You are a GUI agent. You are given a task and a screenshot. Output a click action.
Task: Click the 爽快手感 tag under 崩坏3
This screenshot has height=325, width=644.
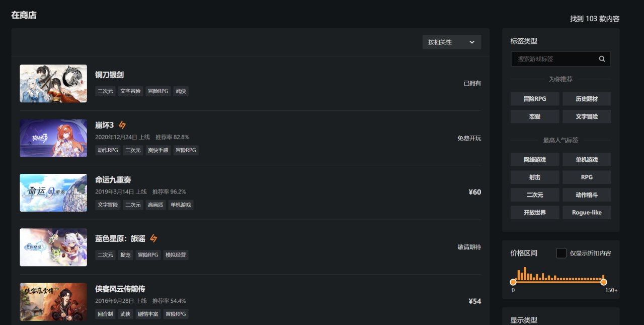158,150
